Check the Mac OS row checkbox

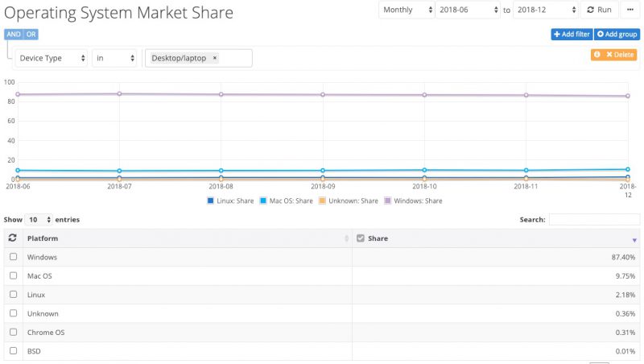pyautogui.click(x=13, y=275)
